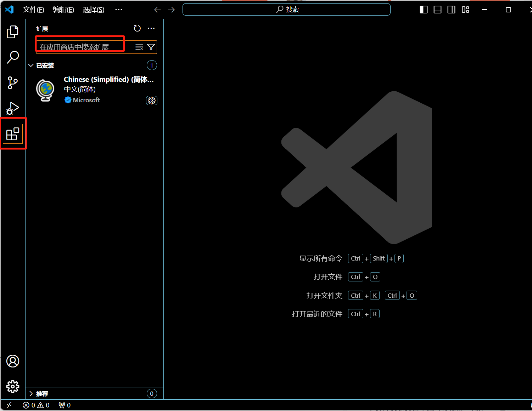The image size is (532, 411).
Task: Click the 扩展 panel title
Action: 42,29
